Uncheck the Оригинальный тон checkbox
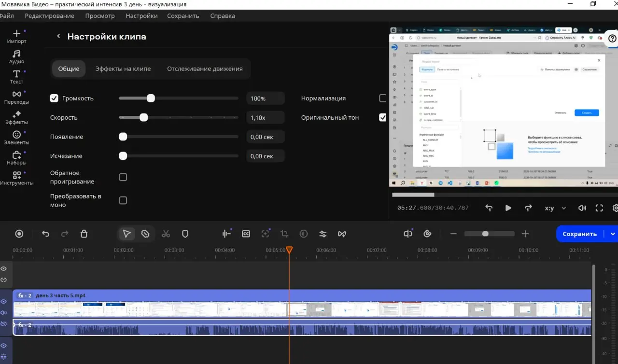 point(383,117)
